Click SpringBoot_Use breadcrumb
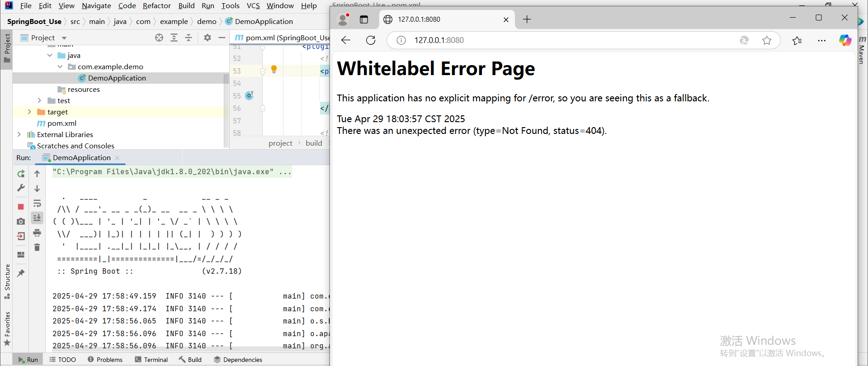Viewport: 868px width, 366px height. (34, 21)
